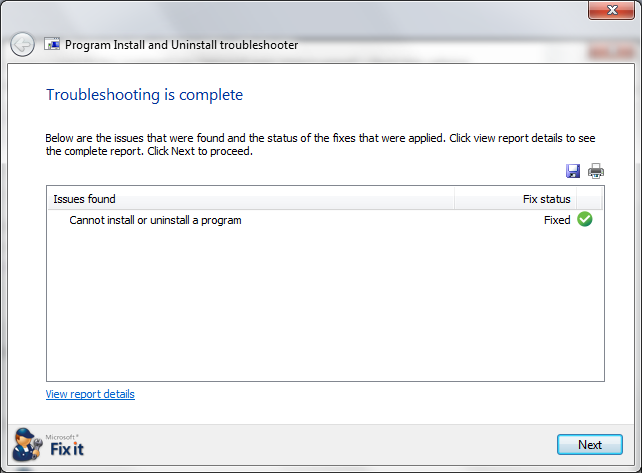Image resolution: width=642 pixels, height=473 pixels.
Task: Click the back arrow button
Action: pos(22,44)
